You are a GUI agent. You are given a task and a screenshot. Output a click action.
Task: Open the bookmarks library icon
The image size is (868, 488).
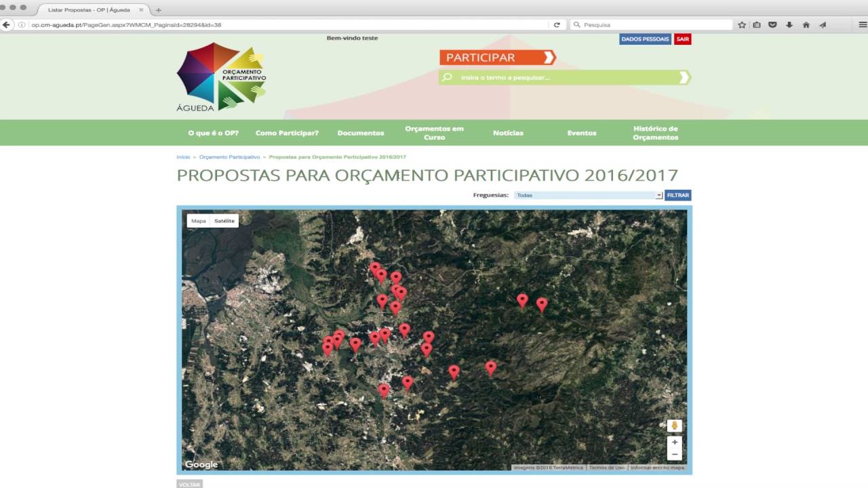coord(757,24)
